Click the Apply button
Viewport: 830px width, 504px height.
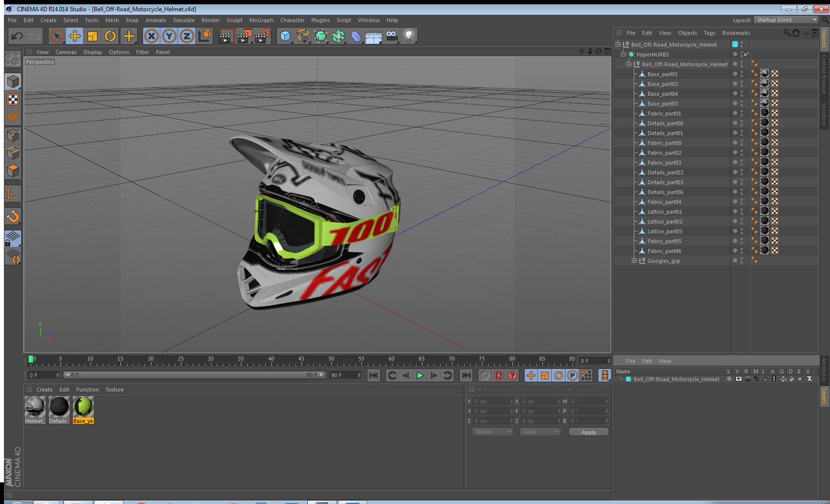click(589, 432)
